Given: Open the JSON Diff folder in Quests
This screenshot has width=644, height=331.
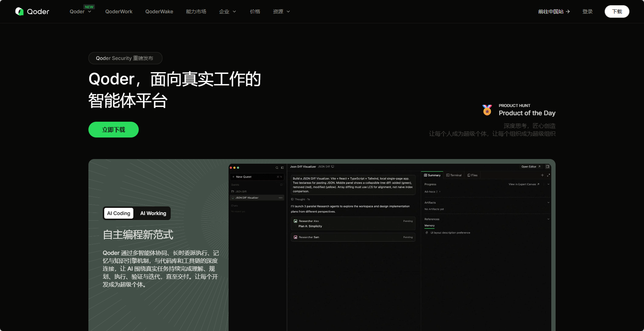Looking at the screenshot, I should coord(239,192).
